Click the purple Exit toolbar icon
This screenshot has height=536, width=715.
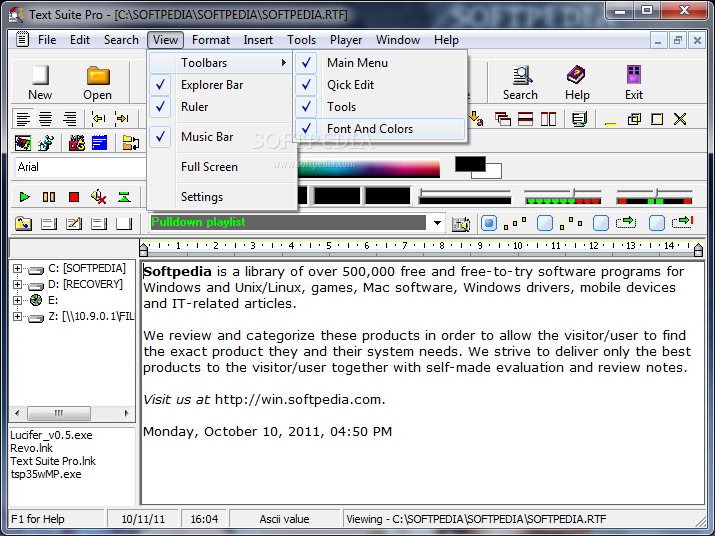click(x=634, y=75)
